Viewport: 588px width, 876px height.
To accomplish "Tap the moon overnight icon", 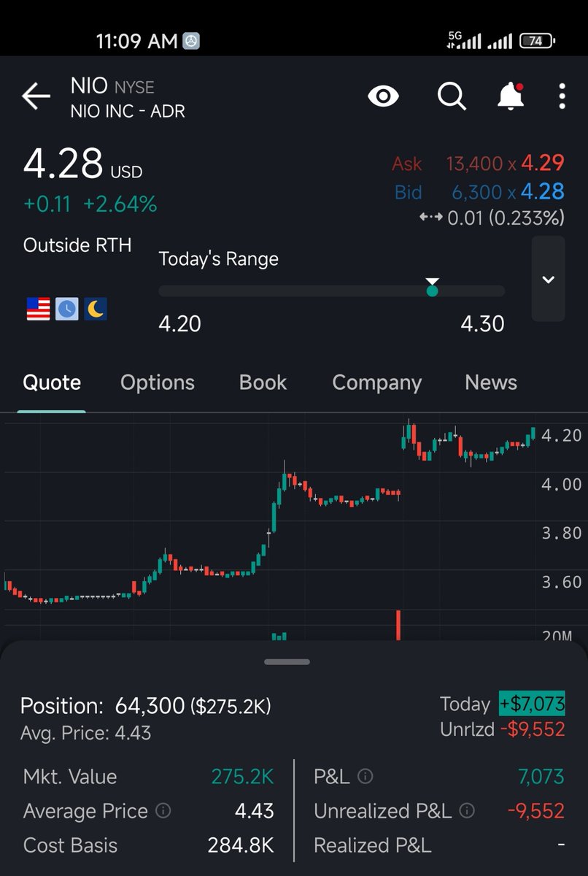I will click(x=95, y=309).
